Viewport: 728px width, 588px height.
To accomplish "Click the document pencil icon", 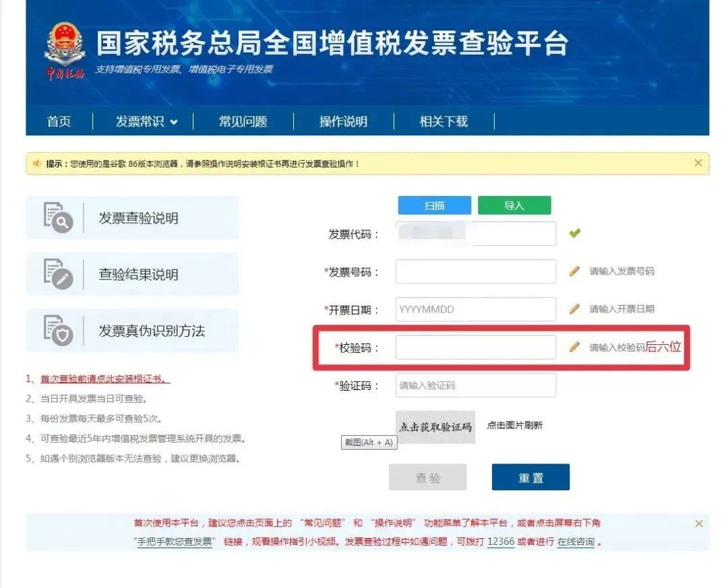I will [58, 274].
